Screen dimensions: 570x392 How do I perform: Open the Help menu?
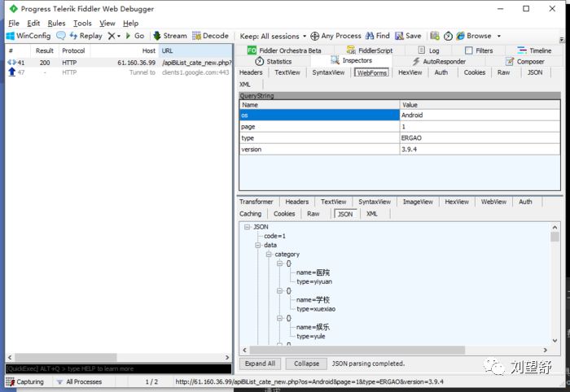point(130,24)
